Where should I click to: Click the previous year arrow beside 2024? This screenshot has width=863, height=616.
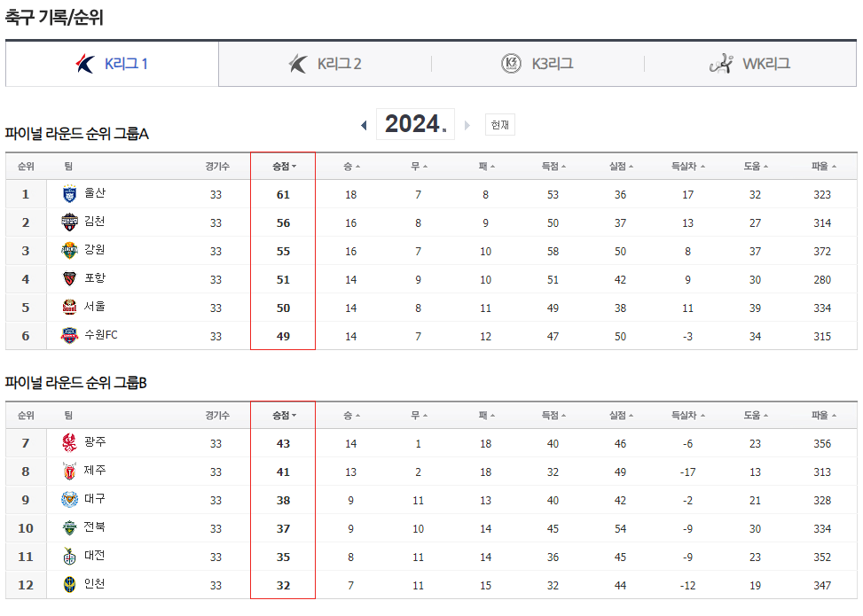pos(364,125)
